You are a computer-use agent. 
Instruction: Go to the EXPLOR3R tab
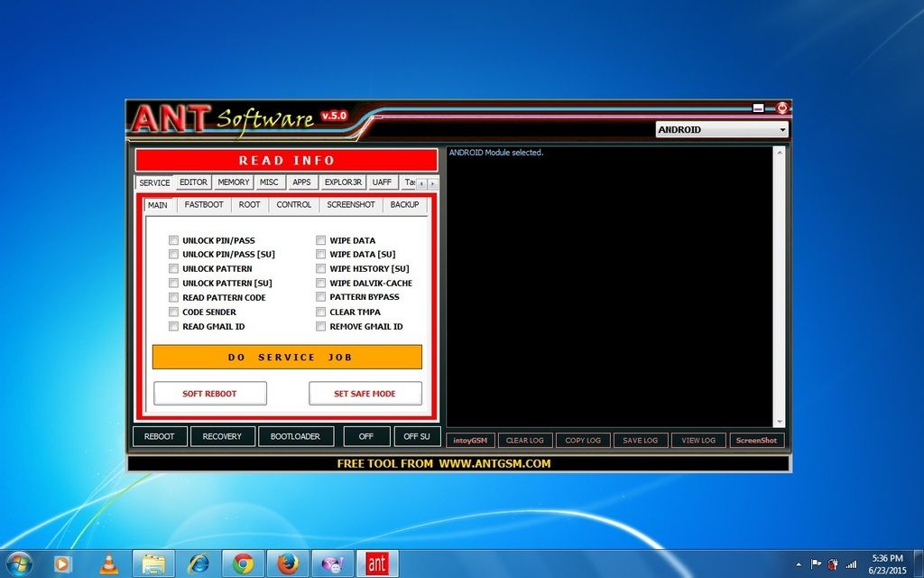343,182
